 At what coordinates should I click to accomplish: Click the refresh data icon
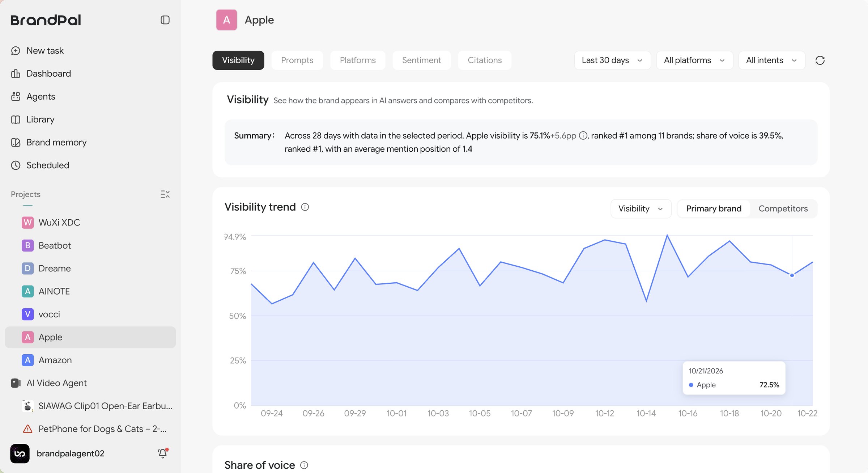point(820,60)
